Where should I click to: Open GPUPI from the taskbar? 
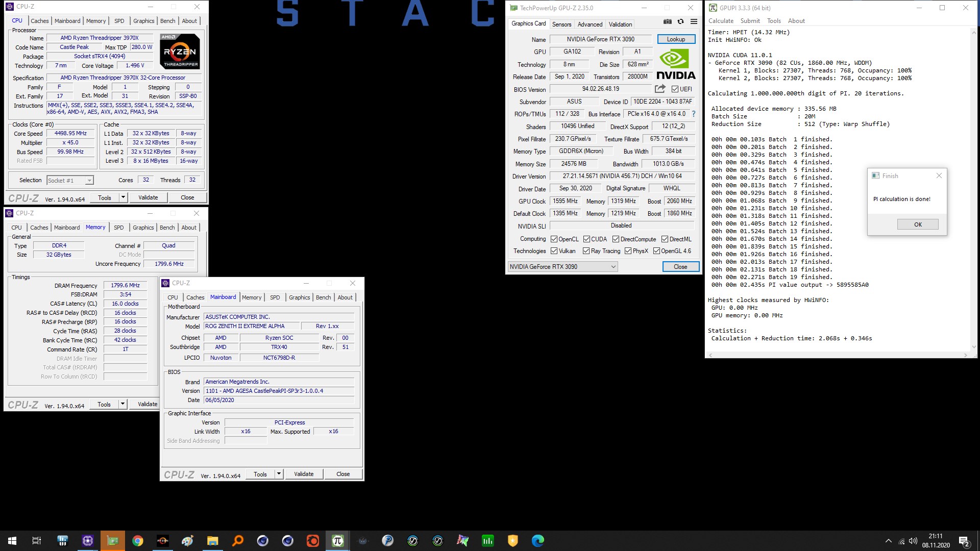[337, 541]
